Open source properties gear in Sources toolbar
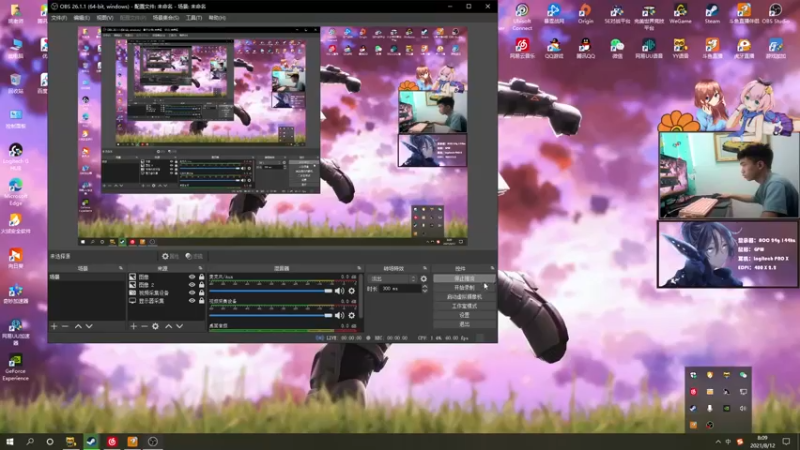Screen dimensions: 800x450 (x=156, y=326)
